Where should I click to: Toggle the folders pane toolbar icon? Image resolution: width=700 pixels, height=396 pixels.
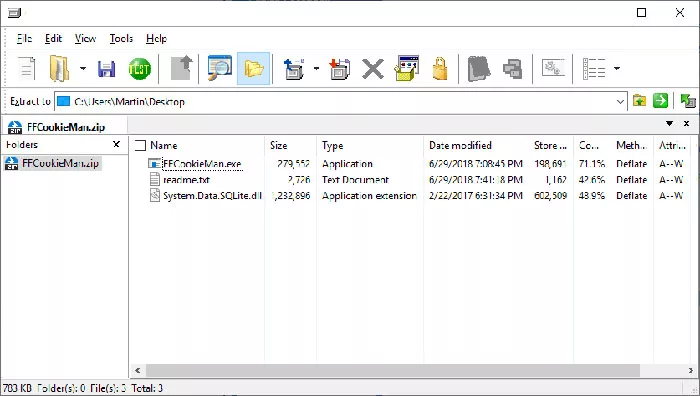(x=254, y=69)
